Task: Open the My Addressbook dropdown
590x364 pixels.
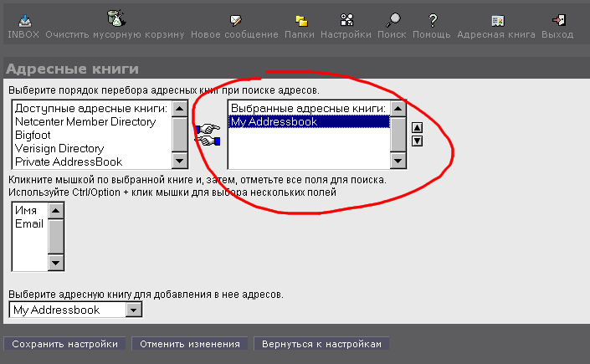Action: click(75, 310)
